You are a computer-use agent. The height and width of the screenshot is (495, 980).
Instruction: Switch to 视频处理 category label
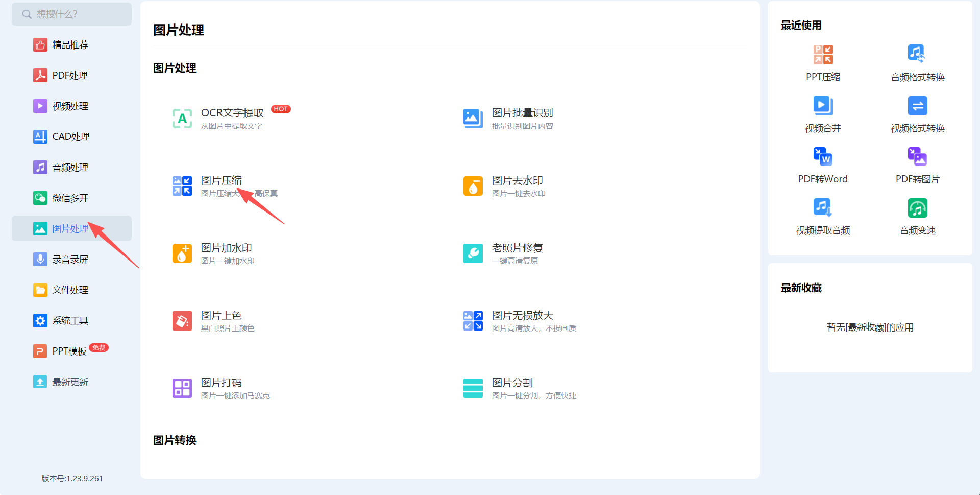[x=70, y=106]
